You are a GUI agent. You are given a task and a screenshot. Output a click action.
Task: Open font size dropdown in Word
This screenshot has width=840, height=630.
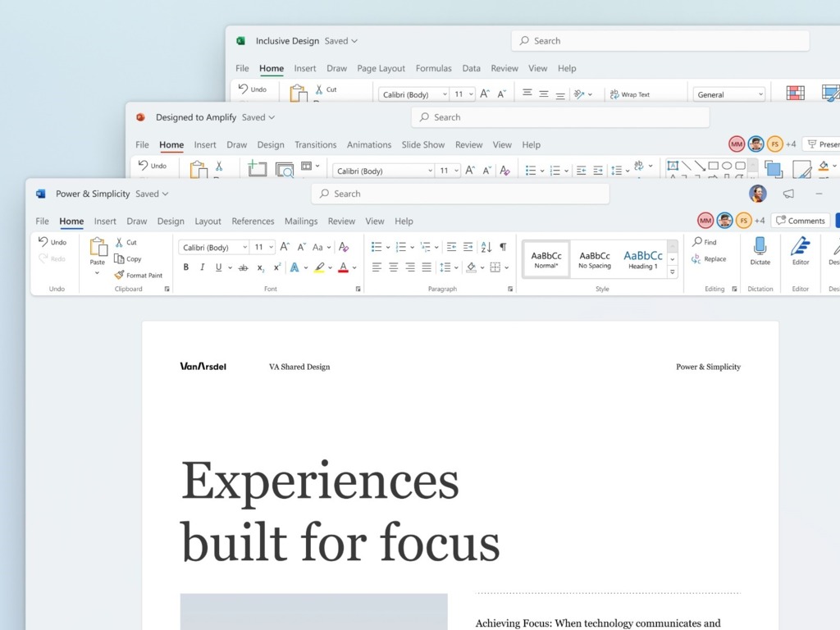pos(271,247)
